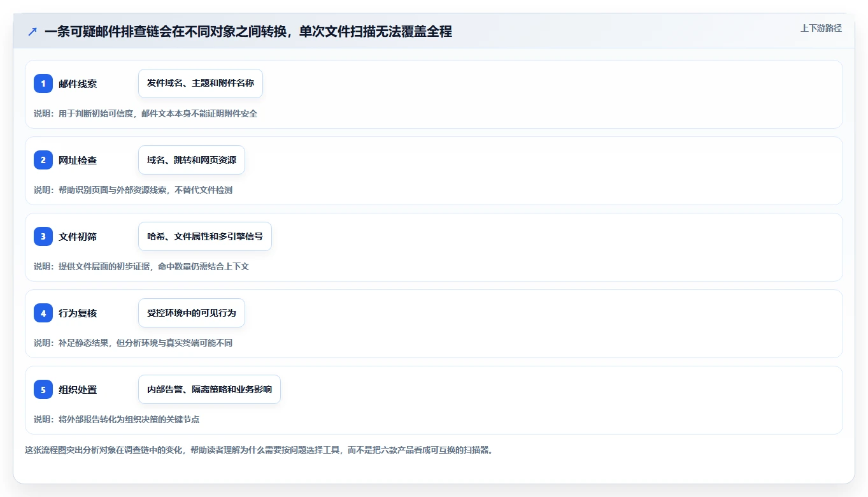Click the note 将外部报告转化为组织决策的关键节点
This screenshot has height=497, width=868.
click(117, 419)
